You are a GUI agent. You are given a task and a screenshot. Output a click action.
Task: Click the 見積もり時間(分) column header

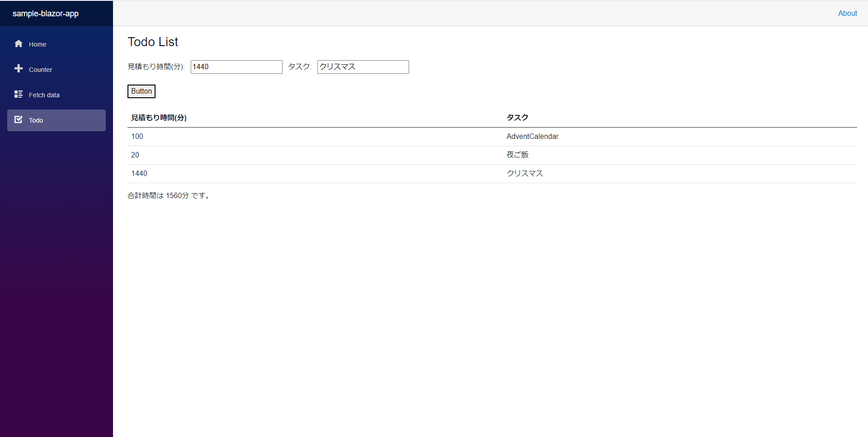click(159, 118)
